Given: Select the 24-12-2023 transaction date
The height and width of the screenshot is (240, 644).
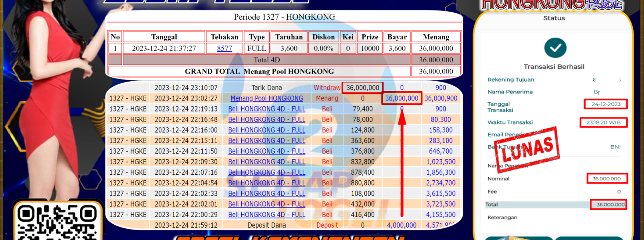Looking at the screenshot, I should click(x=606, y=104).
